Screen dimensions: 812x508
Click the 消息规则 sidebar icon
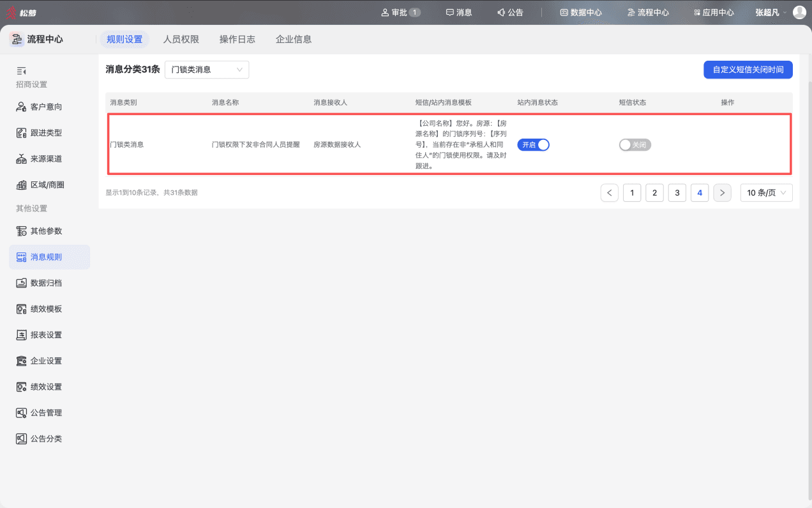pos(21,257)
